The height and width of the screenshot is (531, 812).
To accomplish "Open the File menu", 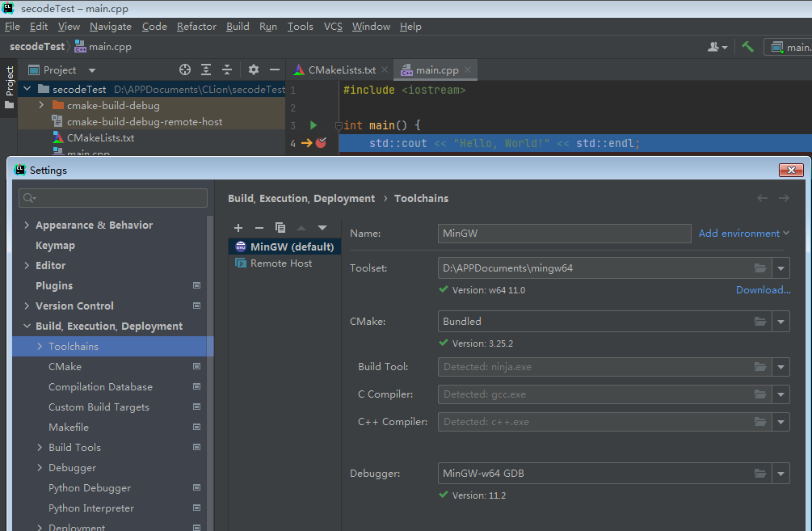I will [12, 27].
